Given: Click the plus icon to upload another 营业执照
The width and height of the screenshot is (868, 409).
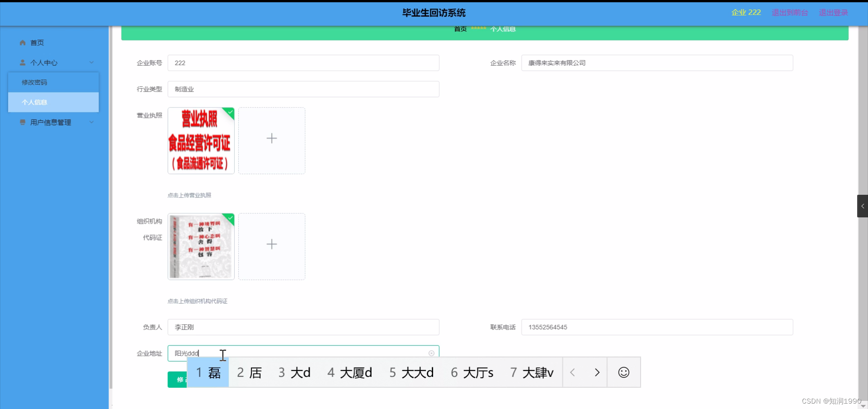Looking at the screenshot, I should click(x=272, y=139).
